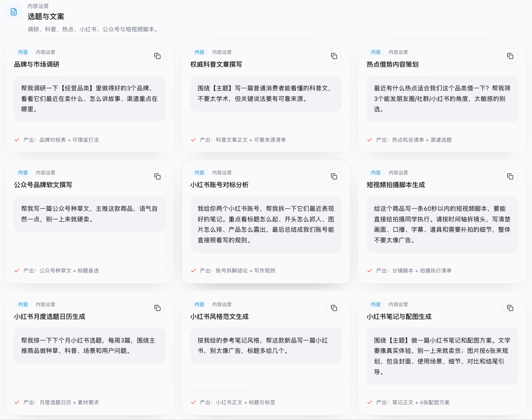Open the 品牌与市场调研 card title

(37, 64)
